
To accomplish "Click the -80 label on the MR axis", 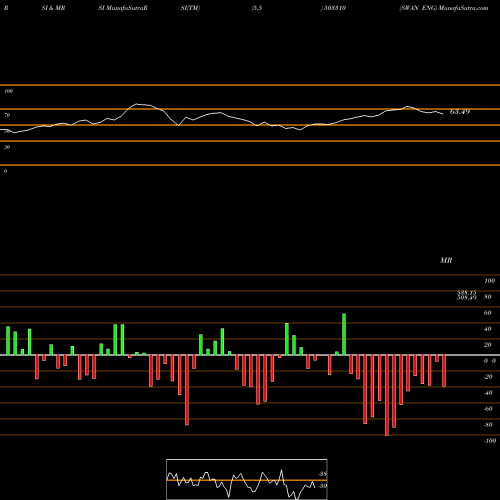I will [x=488, y=425].
